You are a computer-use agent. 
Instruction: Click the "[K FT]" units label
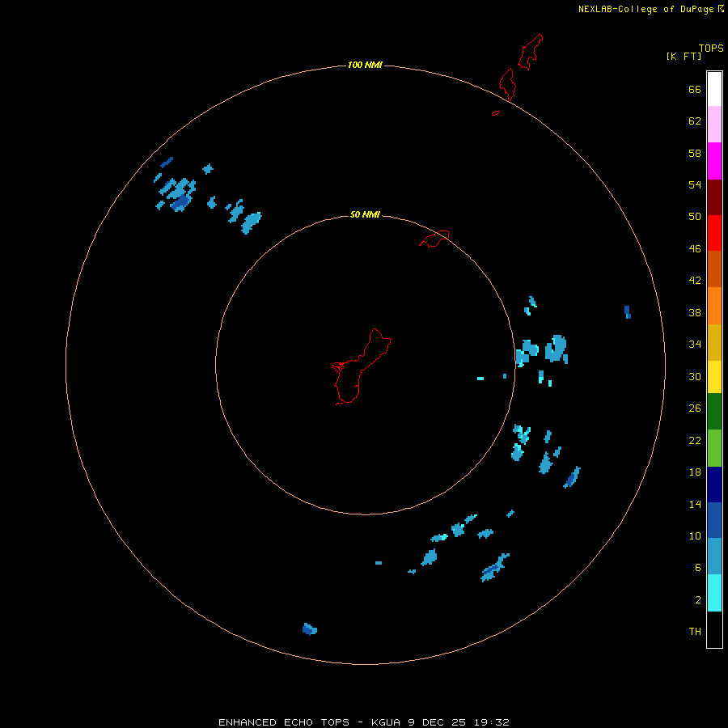[684, 56]
